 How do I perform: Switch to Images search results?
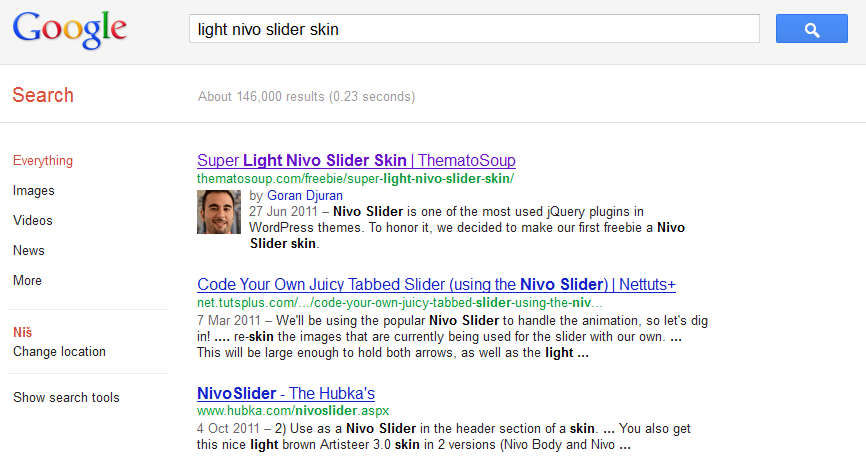[x=34, y=191]
